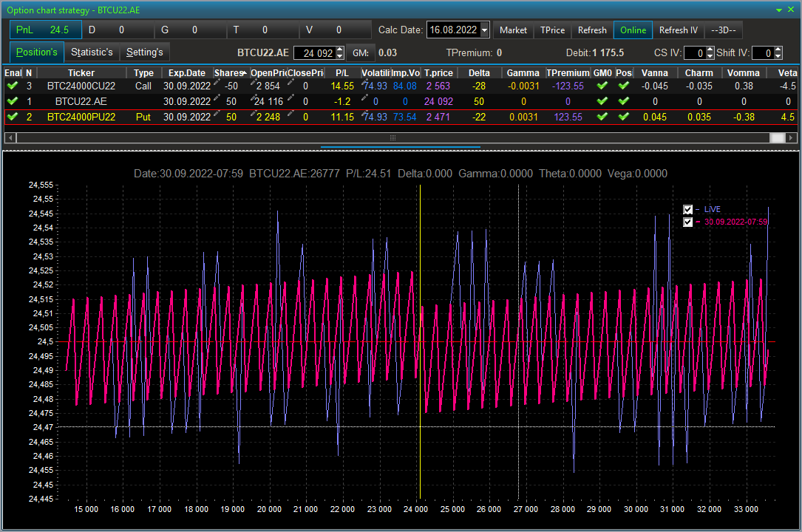Image resolution: width=802 pixels, height=532 pixels.
Task: Toggle GM0 checkmark in BTC24000CU22 row
Action: [602, 86]
